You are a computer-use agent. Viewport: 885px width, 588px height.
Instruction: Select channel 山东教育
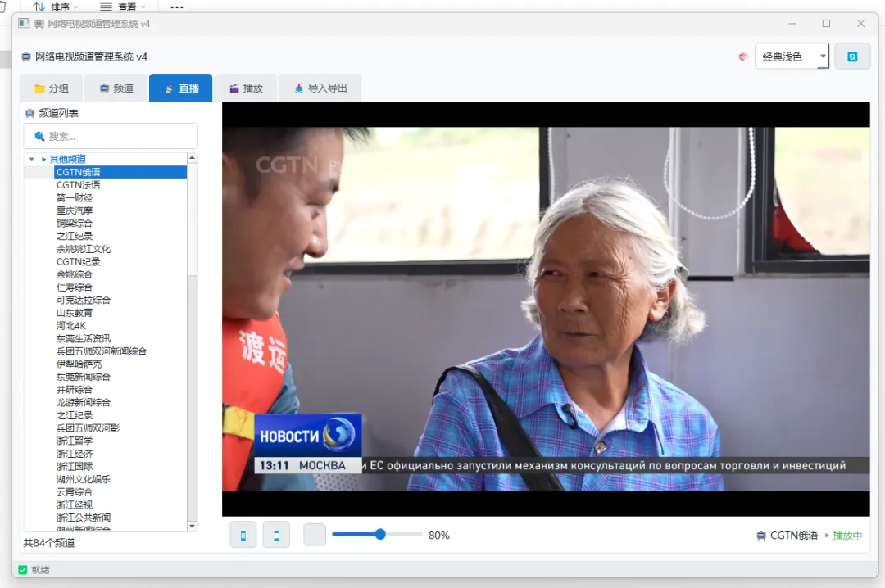tap(74, 313)
